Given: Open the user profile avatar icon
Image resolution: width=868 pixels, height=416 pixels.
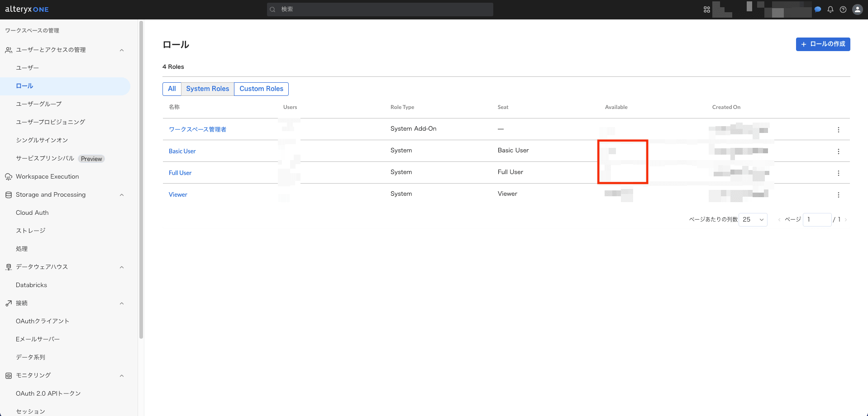Looking at the screenshot, I should [x=858, y=9].
